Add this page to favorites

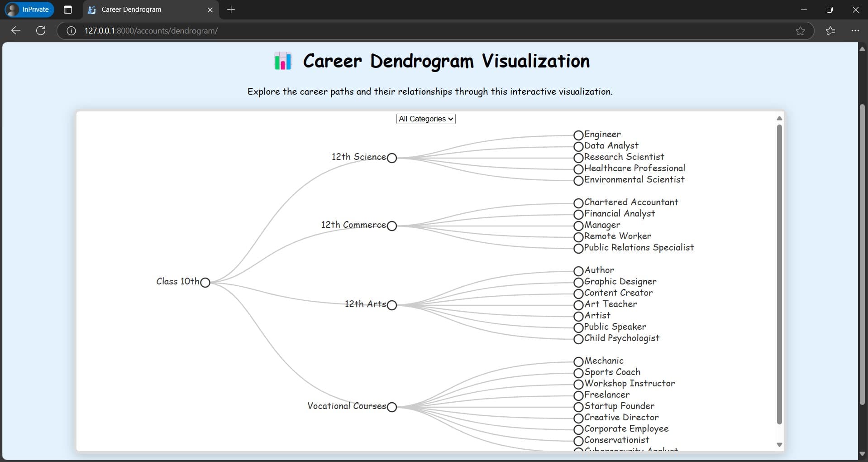click(800, 31)
